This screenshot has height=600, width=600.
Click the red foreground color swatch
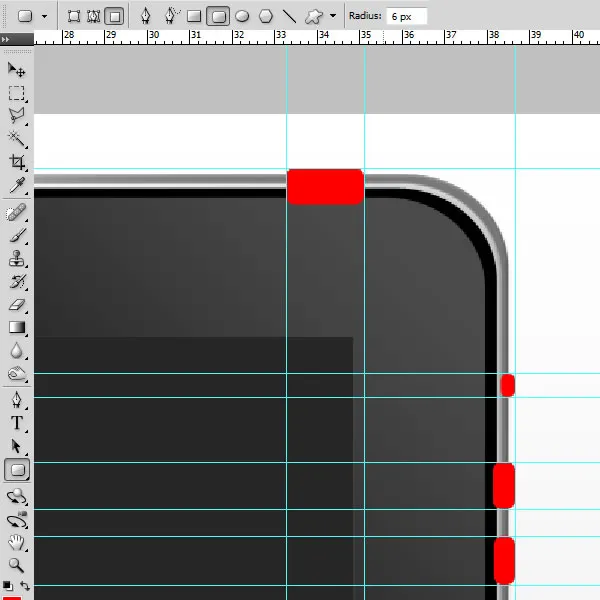tap(11, 597)
